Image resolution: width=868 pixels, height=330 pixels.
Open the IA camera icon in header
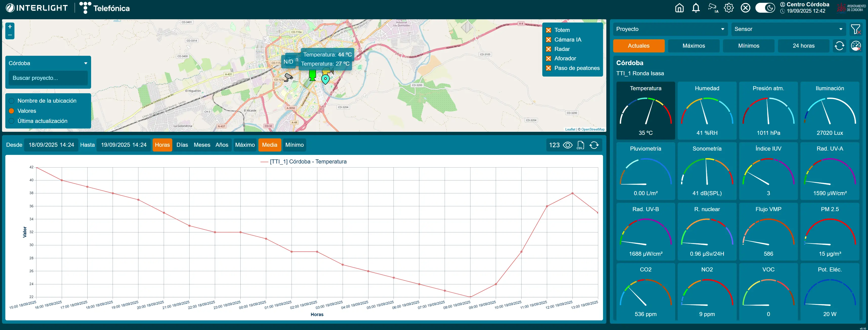point(712,8)
